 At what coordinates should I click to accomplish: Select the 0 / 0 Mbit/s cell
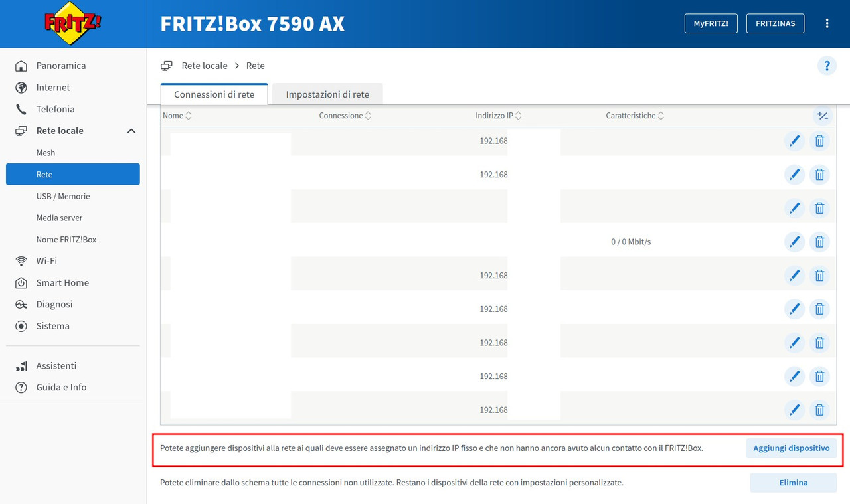[x=631, y=242]
